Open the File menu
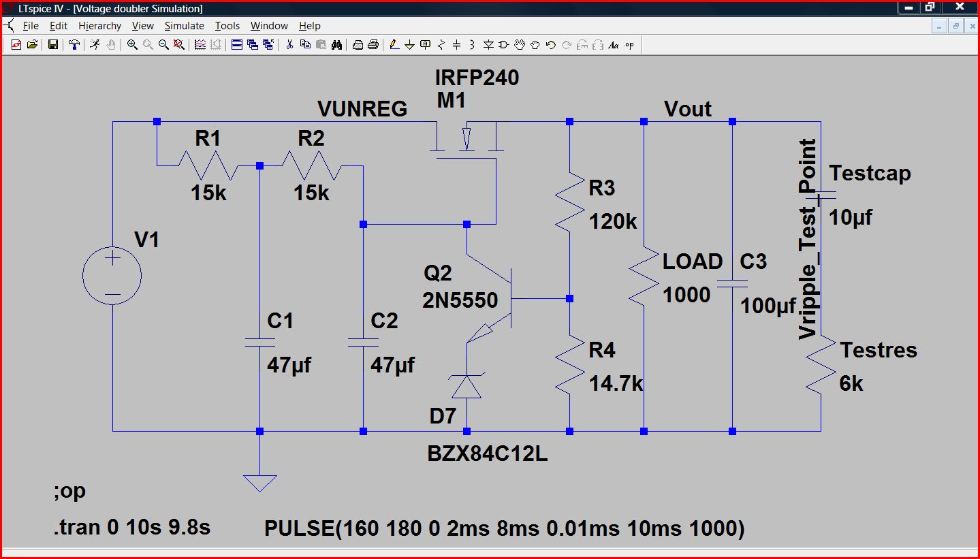 [31, 26]
